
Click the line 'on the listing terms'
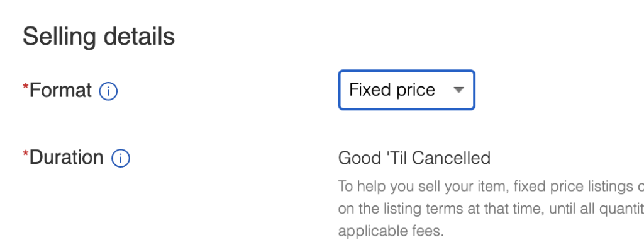pyautogui.click(x=491, y=209)
